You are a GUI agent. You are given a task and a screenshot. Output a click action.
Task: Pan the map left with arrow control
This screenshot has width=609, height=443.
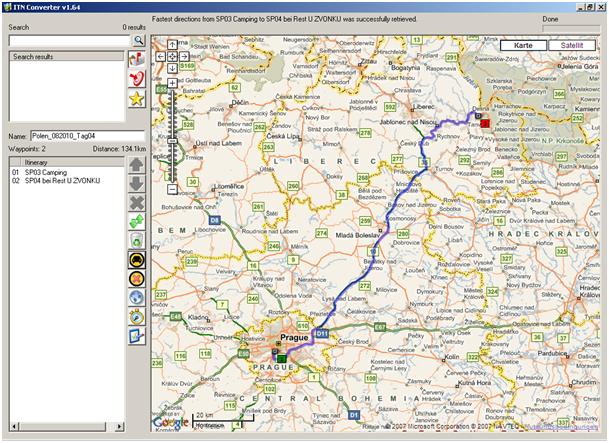point(161,57)
